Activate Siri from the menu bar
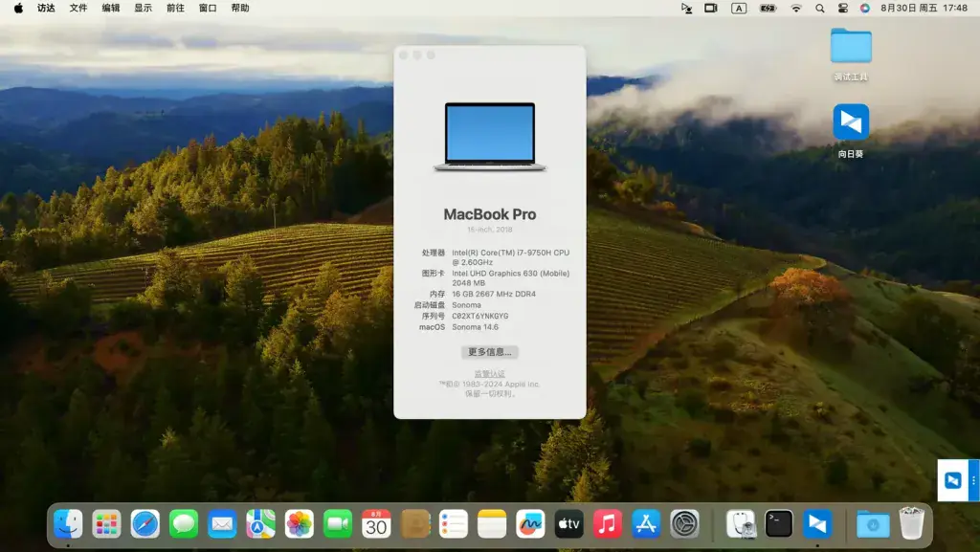Screen dimensions: 980x552 865,8
